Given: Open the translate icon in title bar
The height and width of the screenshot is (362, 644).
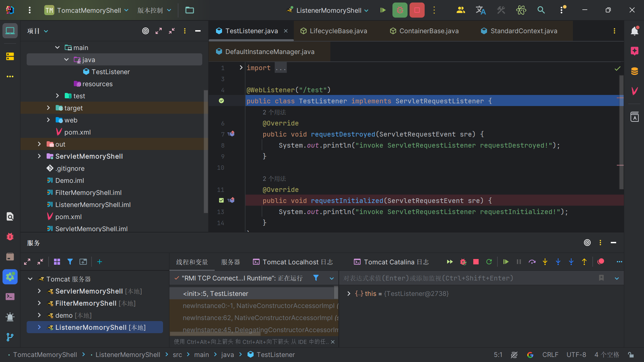Looking at the screenshot, I should (x=481, y=10).
